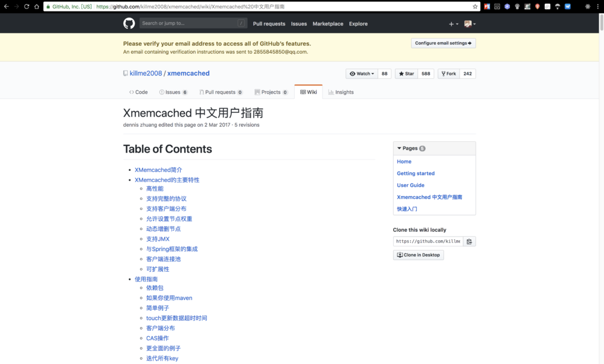Image resolution: width=604 pixels, height=364 pixels.
Task: Switch to repository Pull requests tab
Action: (x=220, y=92)
